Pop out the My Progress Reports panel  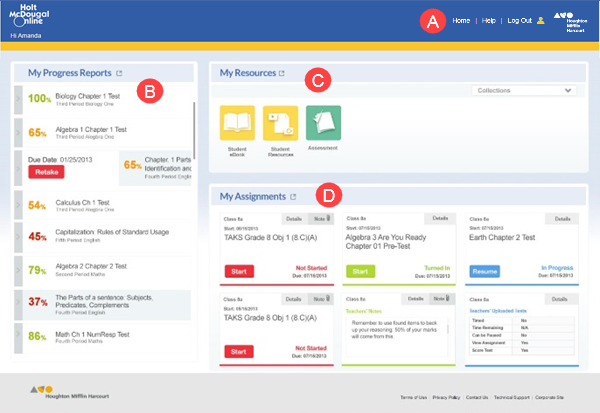[119, 73]
